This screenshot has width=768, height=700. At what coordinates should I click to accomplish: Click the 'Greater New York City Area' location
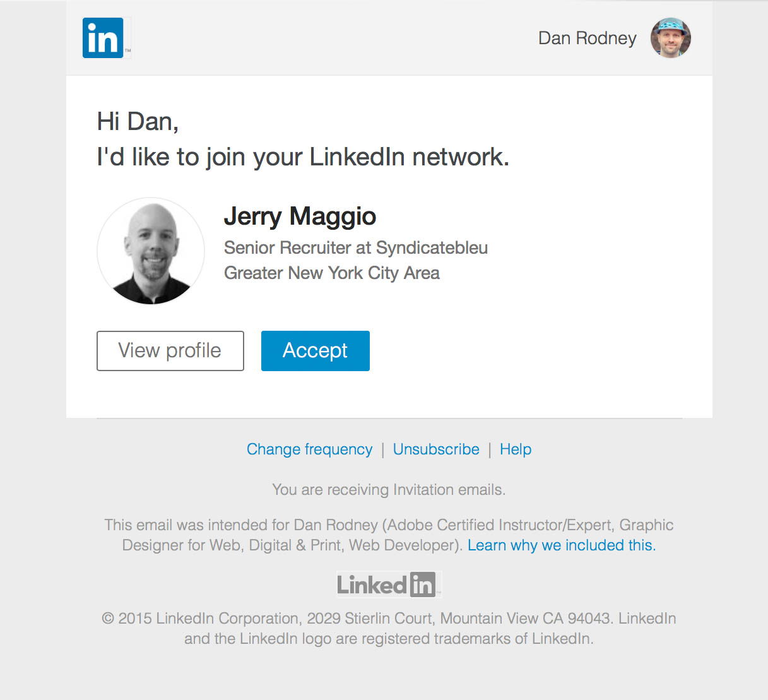[332, 273]
